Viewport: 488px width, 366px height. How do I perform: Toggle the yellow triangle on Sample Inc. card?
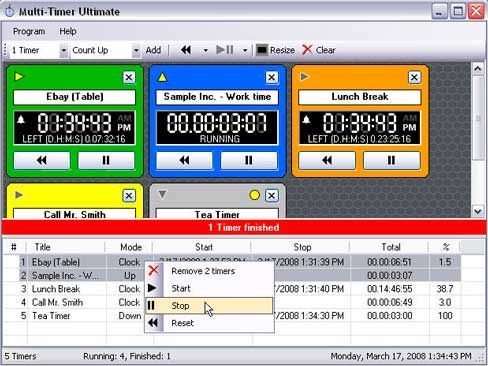162,77
